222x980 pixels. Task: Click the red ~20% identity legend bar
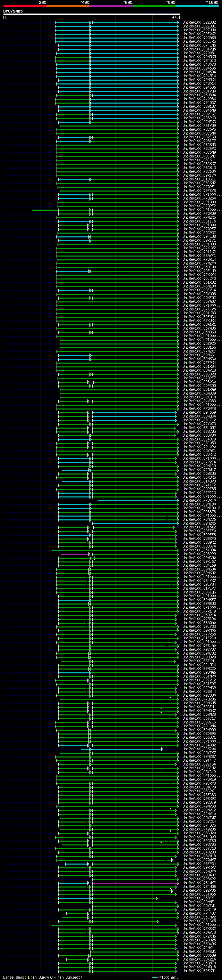tap(25, 6)
